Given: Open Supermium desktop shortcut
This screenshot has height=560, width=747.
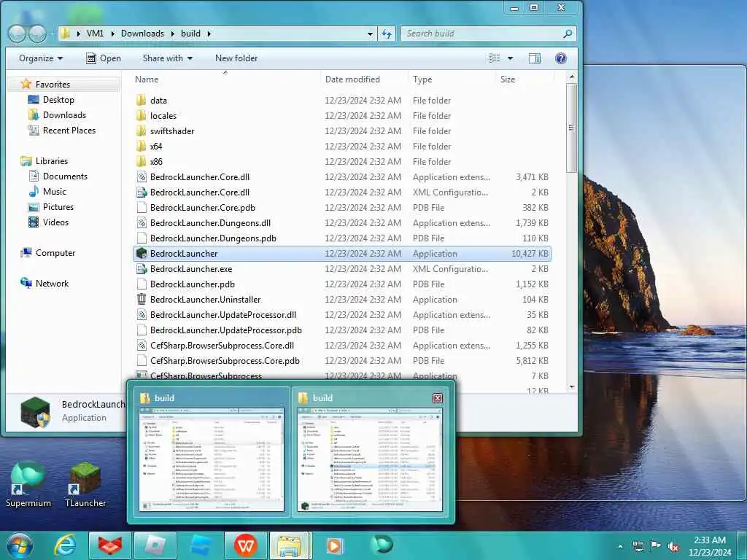Looking at the screenshot, I should coord(28,485).
